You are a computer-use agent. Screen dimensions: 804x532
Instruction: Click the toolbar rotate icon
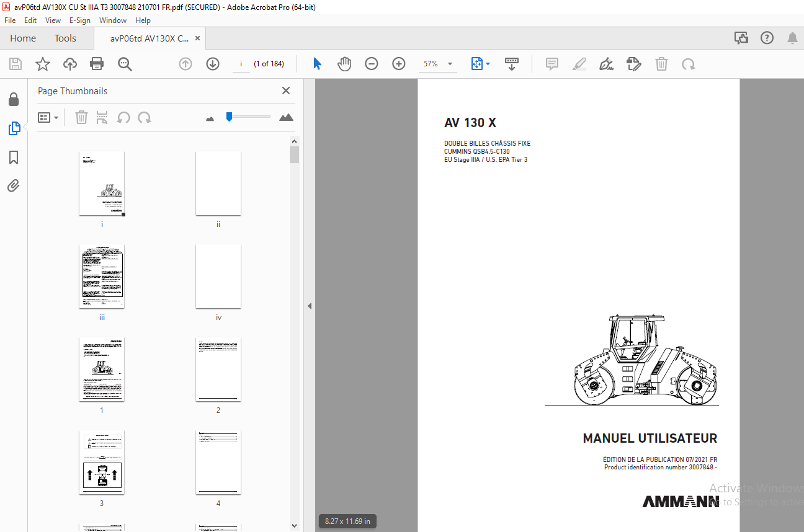pyautogui.click(x=688, y=64)
